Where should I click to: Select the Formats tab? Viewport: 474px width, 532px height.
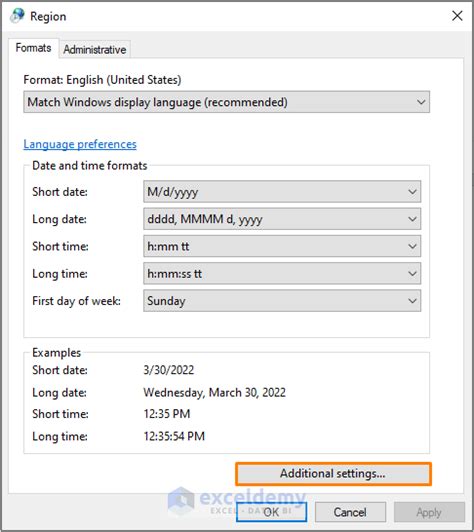click(x=33, y=48)
